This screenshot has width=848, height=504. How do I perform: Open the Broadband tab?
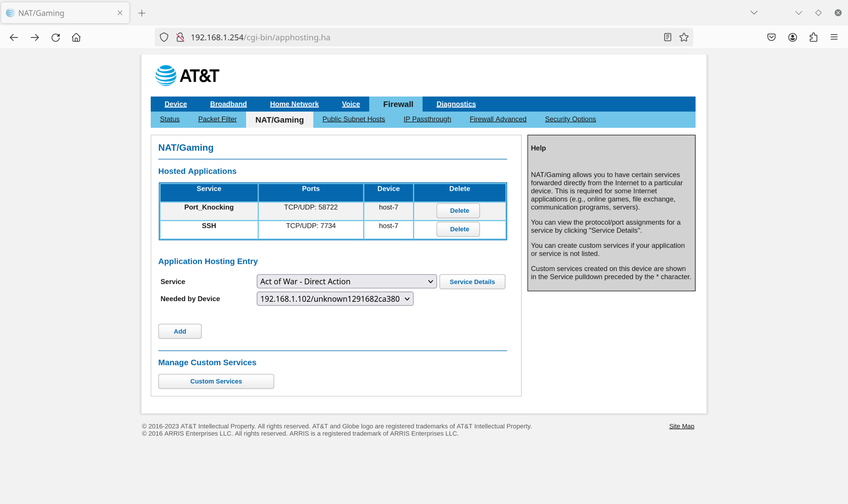pyautogui.click(x=229, y=104)
